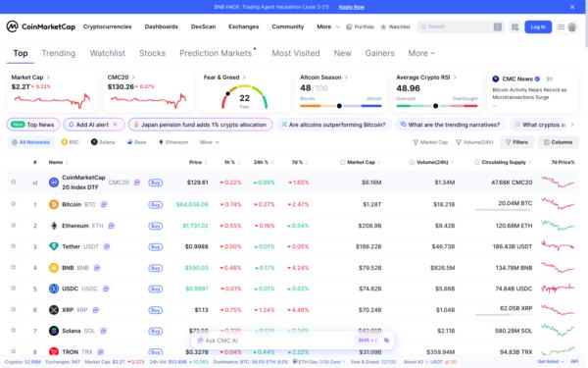Click the CMC20 Index DTF icon
This screenshot has width=588, height=368.
pyautogui.click(x=54, y=183)
